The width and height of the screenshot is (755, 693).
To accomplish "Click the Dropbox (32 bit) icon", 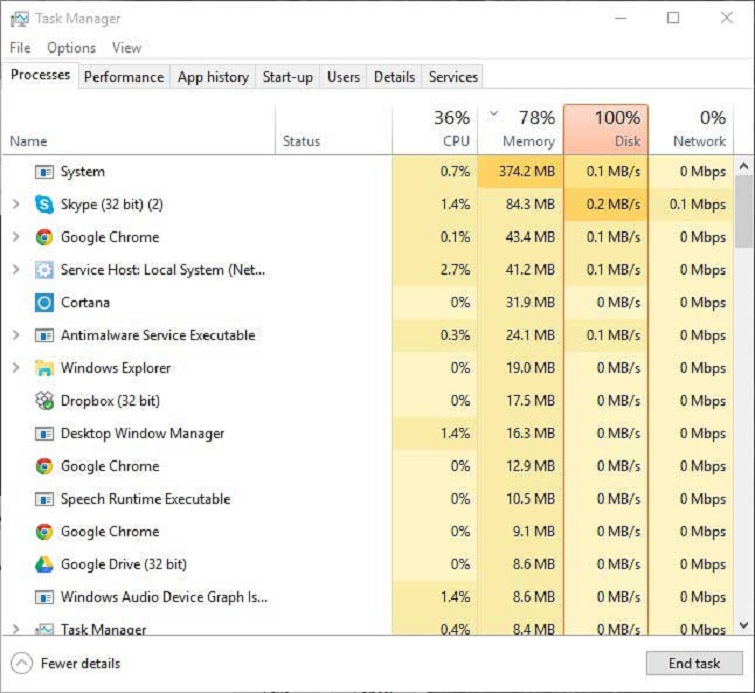I will pyautogui.click(x=44, y=401).
